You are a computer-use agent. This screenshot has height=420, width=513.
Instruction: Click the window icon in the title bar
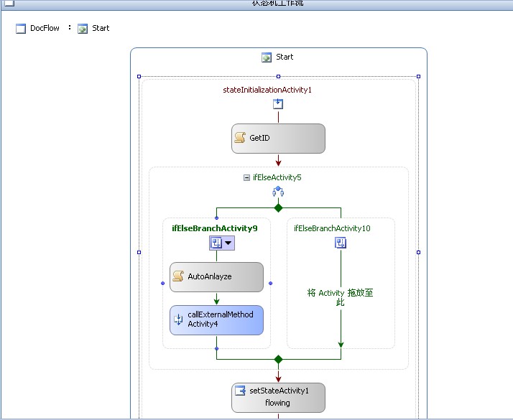point(9,3)
